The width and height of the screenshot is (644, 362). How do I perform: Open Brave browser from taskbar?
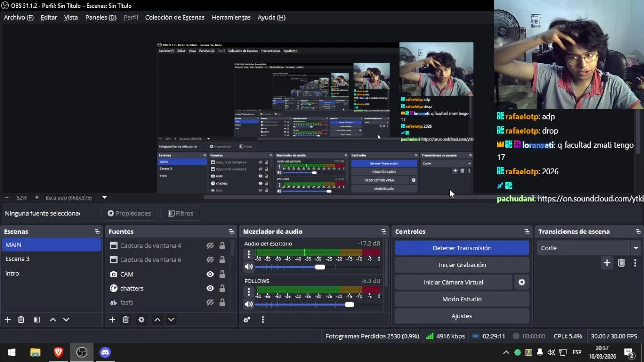tap(58, 352)
